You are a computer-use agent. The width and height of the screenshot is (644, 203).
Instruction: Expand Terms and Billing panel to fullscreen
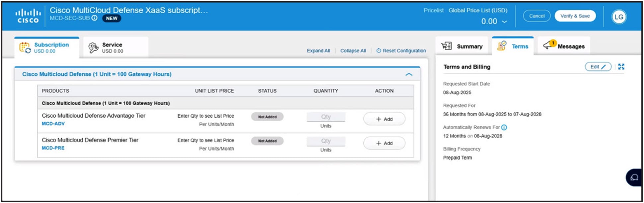pos(621,67)
